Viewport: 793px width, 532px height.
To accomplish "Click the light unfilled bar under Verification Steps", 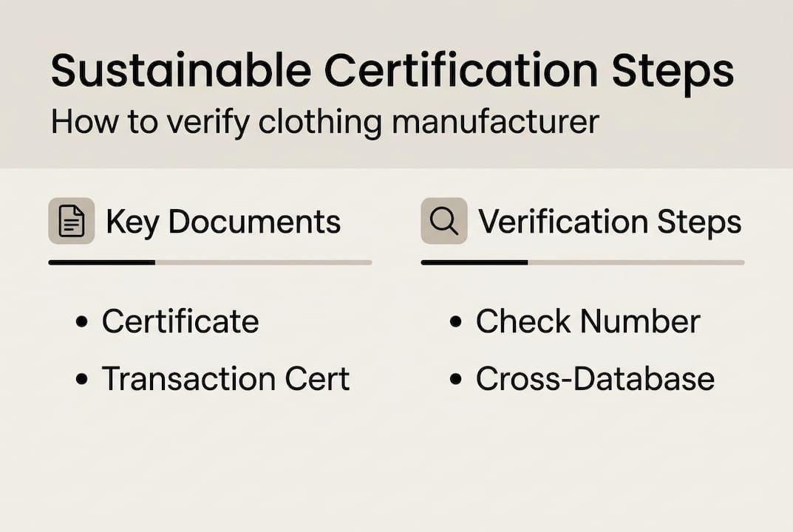I will 636,262.
